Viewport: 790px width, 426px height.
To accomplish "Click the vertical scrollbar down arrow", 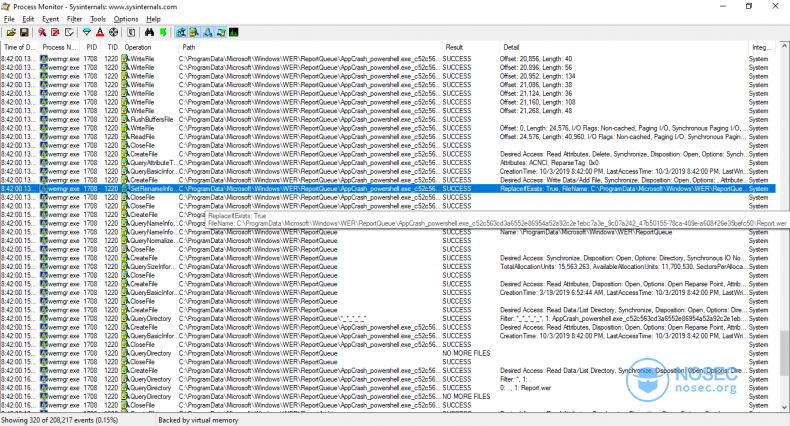I will pos(784,407).
